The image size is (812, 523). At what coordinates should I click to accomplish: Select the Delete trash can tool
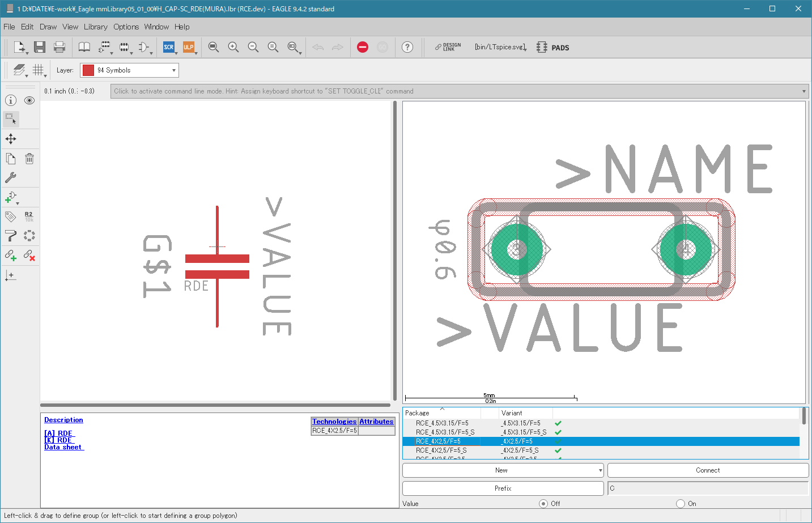[x=29, y=159]
